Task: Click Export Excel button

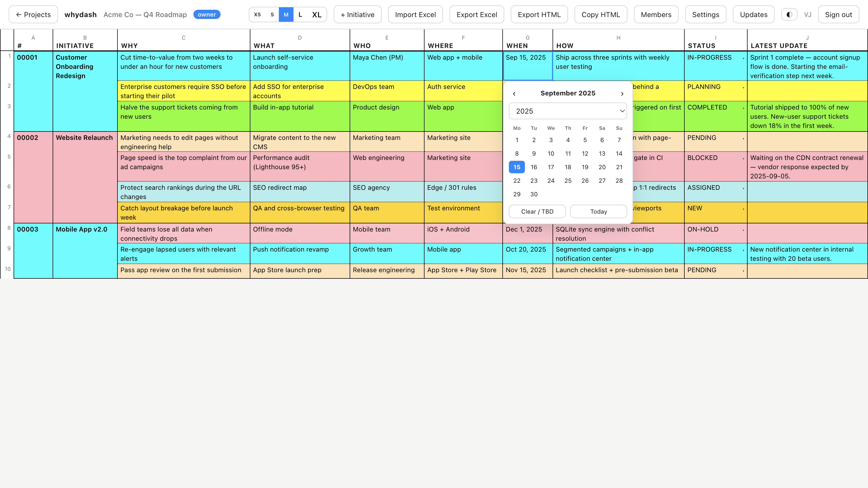Action: tap(477, 14)
